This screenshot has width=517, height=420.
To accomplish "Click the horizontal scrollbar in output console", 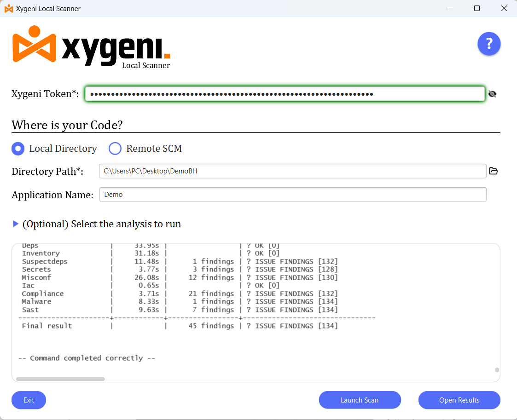I will point(60,379).
